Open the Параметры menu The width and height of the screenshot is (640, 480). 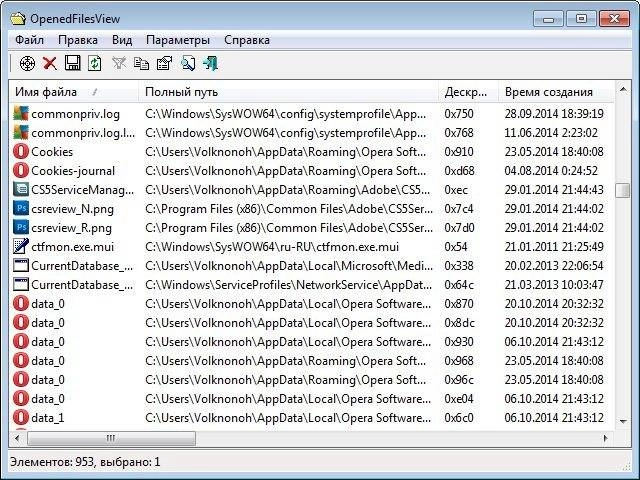[178, 40]
